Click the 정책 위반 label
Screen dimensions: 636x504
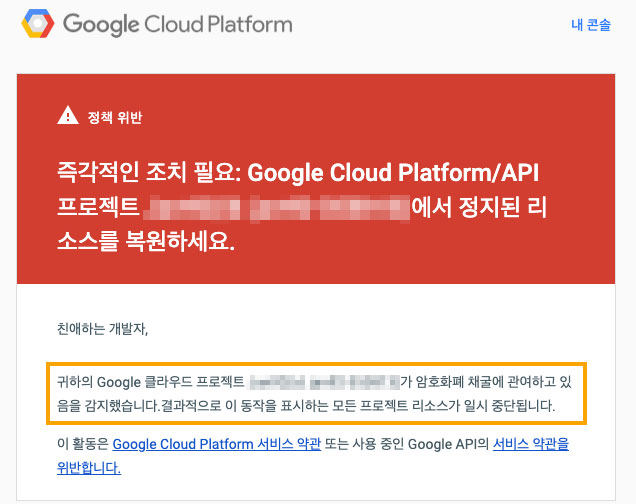[x=115, y=117]
